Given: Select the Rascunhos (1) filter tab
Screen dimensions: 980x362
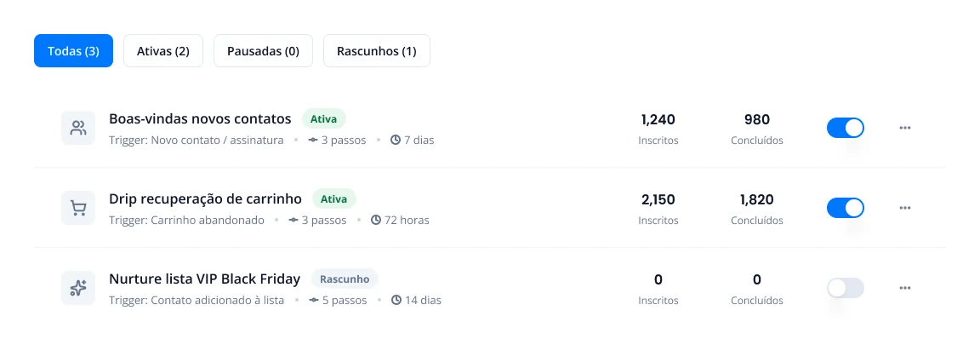Looking at the screenshot, I should click(376, 51).
